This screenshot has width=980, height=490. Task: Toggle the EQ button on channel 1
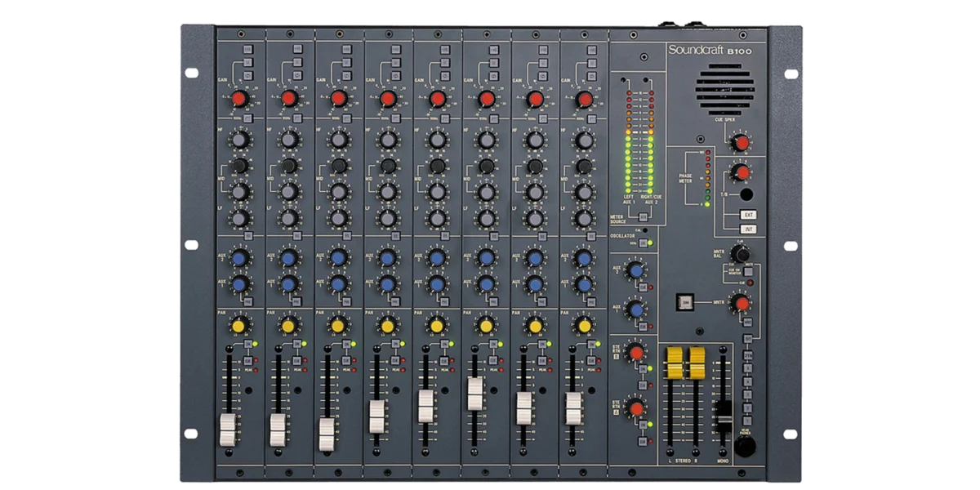[x=250, y=235]
